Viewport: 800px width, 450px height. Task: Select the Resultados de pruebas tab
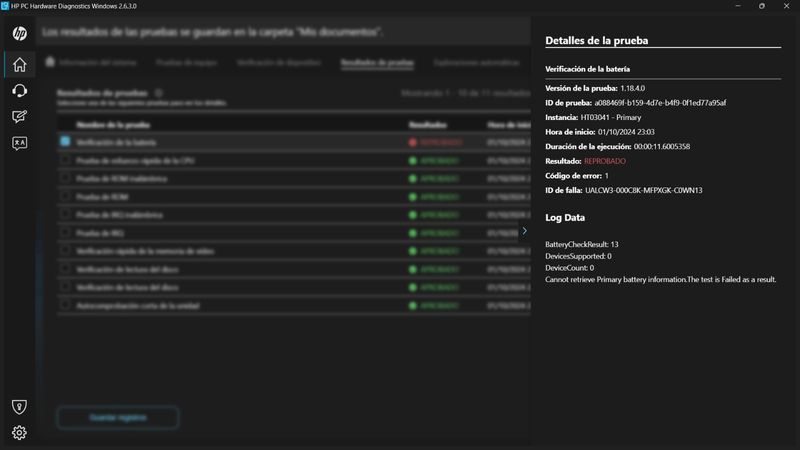coord(377,62)
